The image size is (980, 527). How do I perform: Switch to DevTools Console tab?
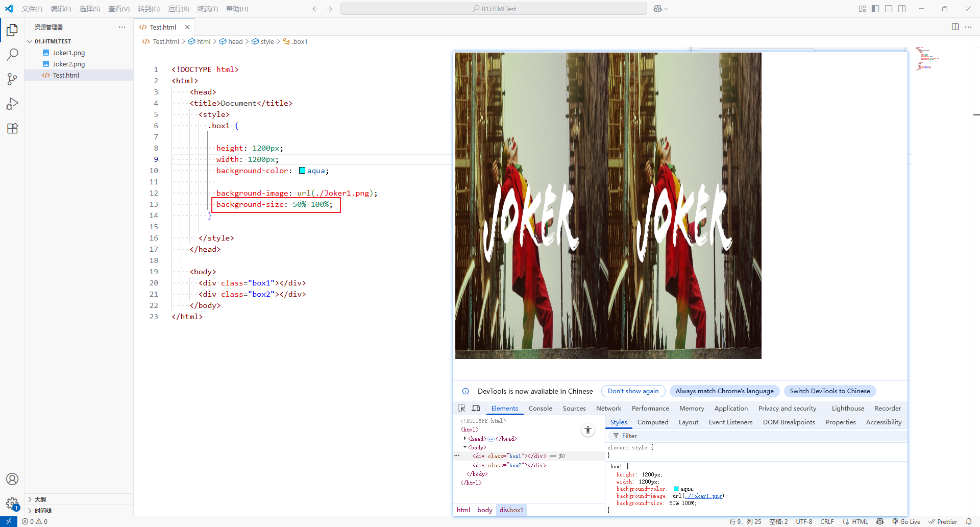tap(541, 408)
